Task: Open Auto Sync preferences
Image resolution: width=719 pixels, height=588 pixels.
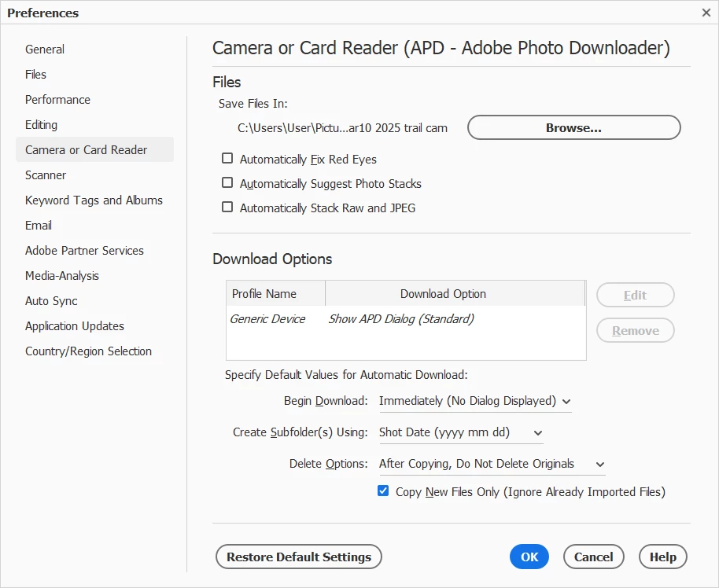Action: [51, 301]
